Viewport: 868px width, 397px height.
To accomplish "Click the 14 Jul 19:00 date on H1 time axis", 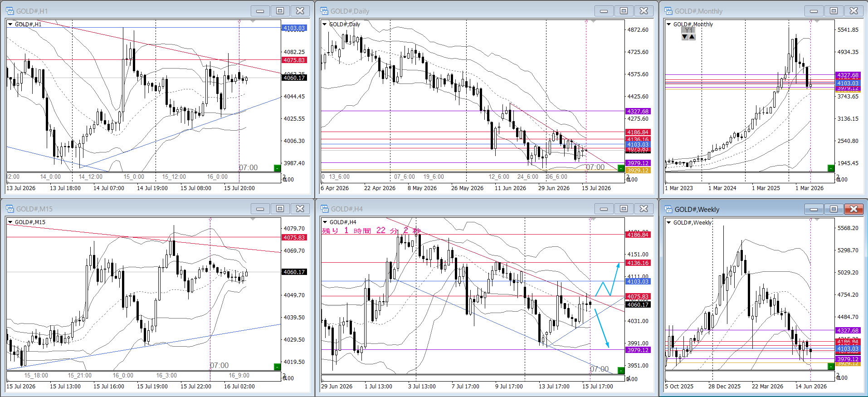I will pyautogui.click(x=152, y=188).
